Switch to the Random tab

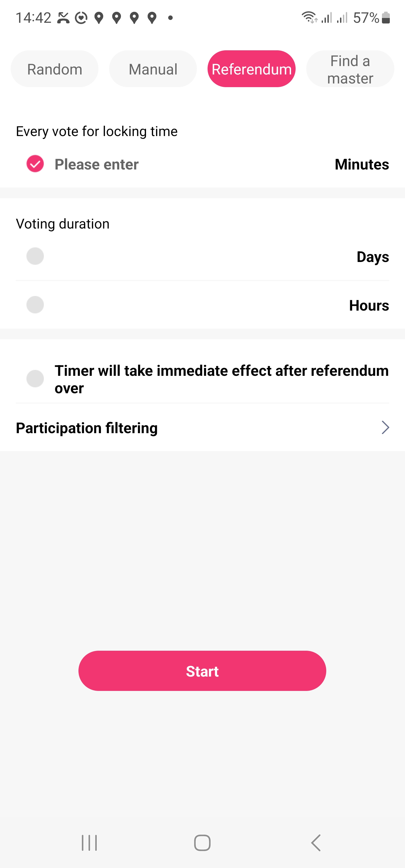55,69
